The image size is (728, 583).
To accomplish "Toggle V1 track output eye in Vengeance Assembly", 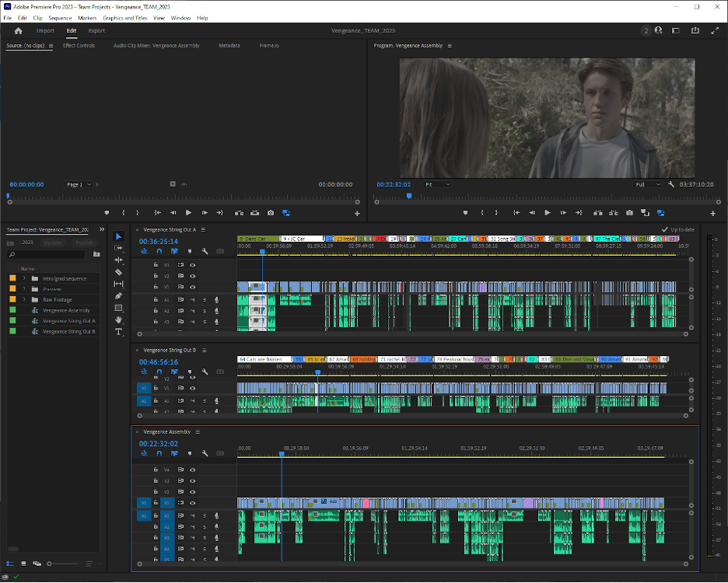I will pos(193,503).
